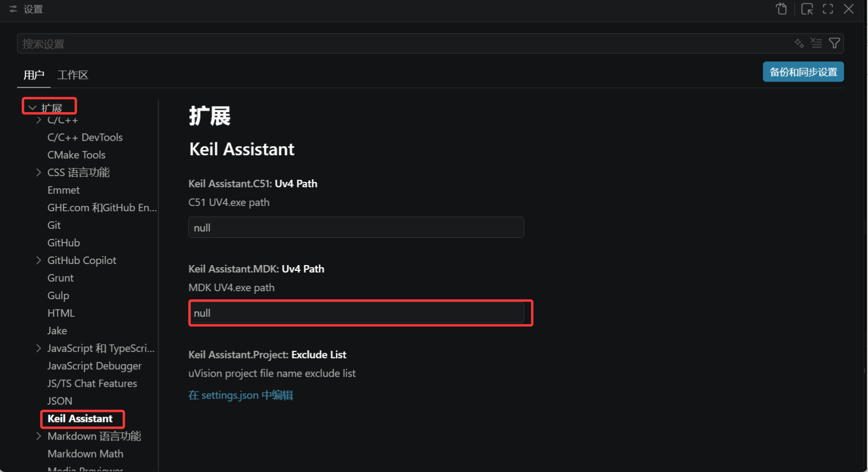This screenshot has height=472, width=868.
Task: Open Git settings in the tree
Action: click(54, 225)
